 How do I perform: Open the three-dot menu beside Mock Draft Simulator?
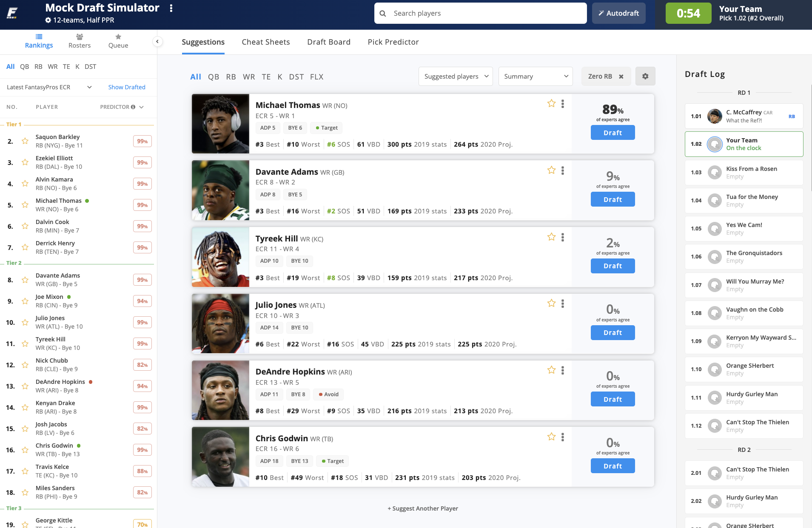[x=171, y=8]
